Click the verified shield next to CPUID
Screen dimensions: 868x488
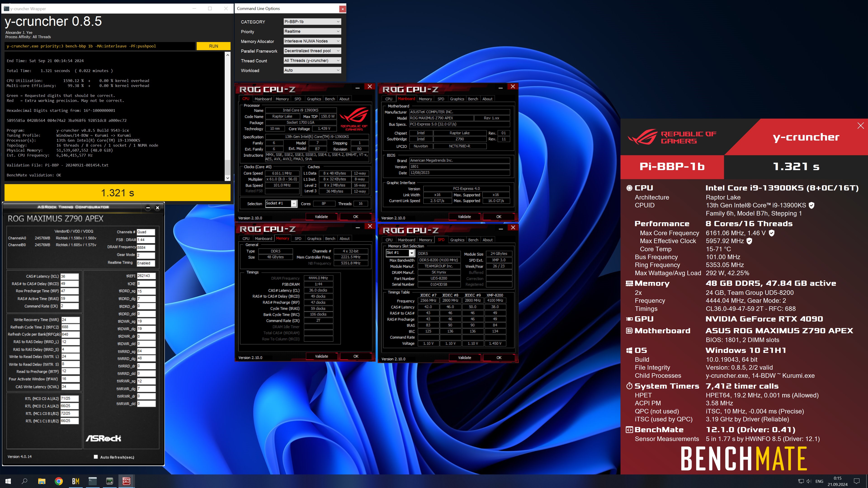[x=811, y=205]
